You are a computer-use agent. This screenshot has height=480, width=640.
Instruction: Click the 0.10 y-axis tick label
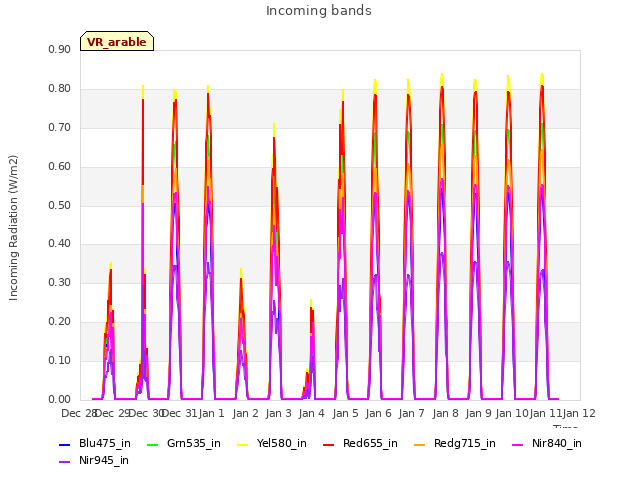click(x=60, y=360)
